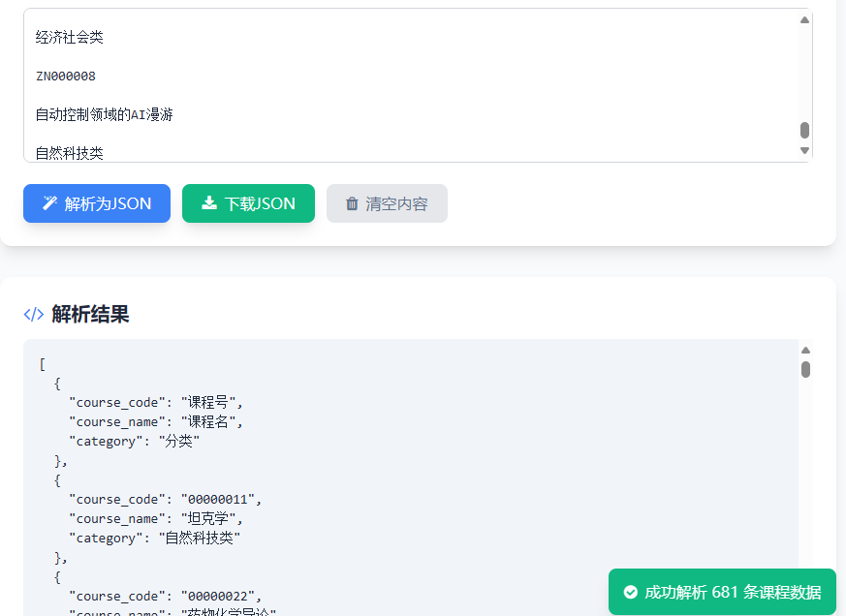This screenshot has width=846, height=616.
Task: Click the checkmark icon in the success toast
Action: (631, 591)
